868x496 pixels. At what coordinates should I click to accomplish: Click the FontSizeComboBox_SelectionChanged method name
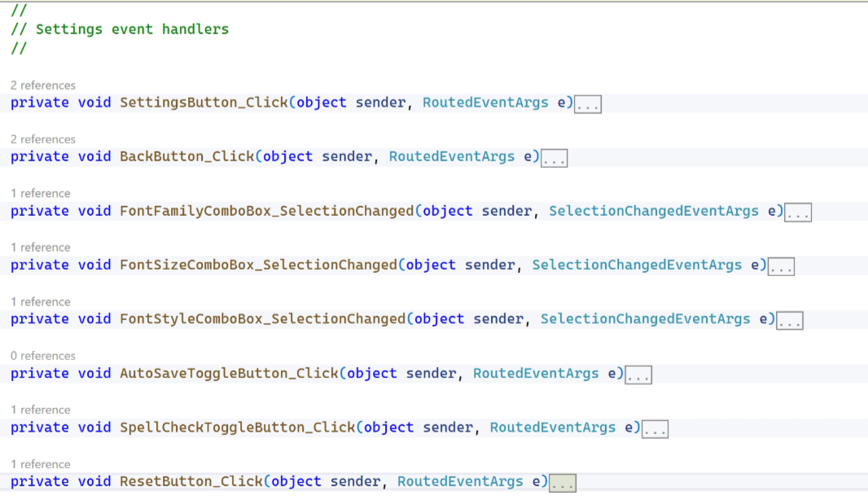(x=258, y=266)
